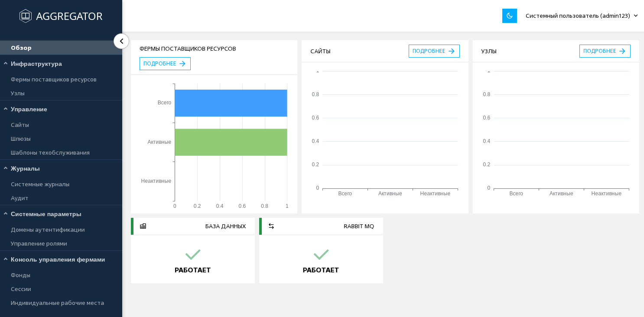644x317 pixels.
Task: Collapse the Журналы section
Action: (6, 168)
